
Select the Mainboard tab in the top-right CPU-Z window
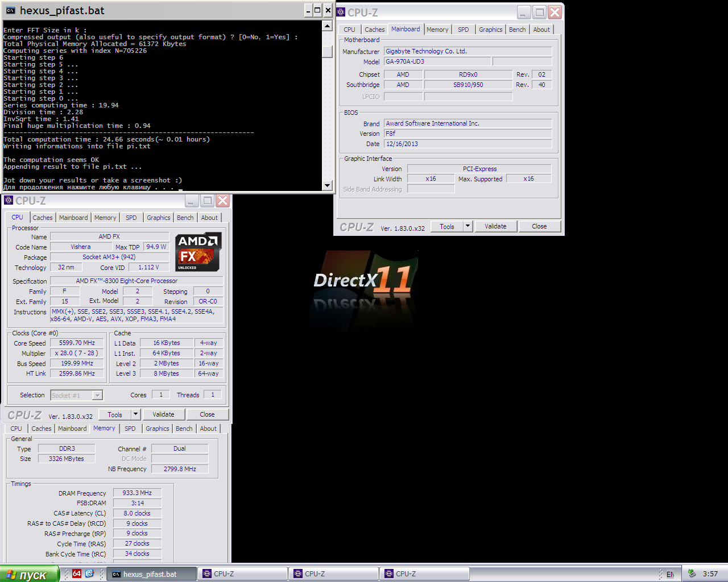click(406, 29)
